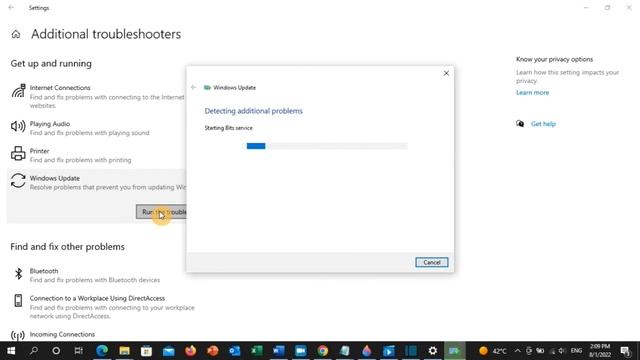The width and height of the screenshot is (640, 360).
Task: Click the Starting Bits service status text
Action: click(229, 128)
